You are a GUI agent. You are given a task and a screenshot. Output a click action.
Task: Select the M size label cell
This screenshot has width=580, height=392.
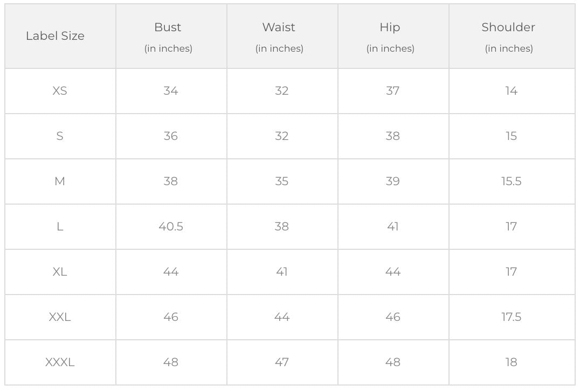60,181
